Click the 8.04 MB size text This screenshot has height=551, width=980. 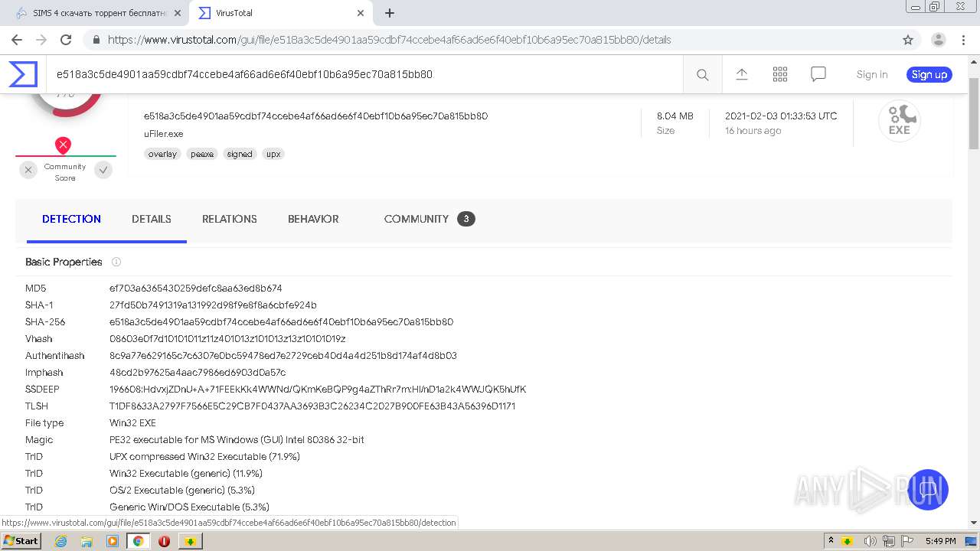coord(675,116)
